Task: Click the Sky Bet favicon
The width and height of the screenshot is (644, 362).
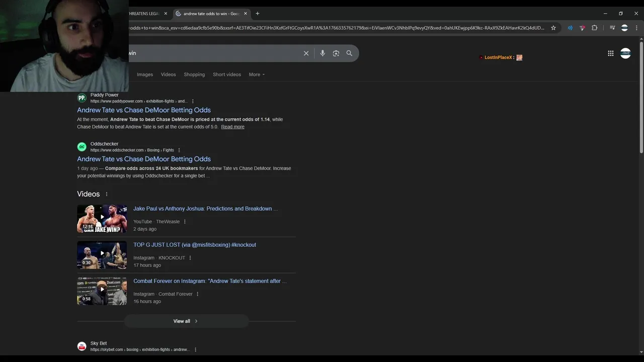Action: pyautogui.click(x=82, y=346)
